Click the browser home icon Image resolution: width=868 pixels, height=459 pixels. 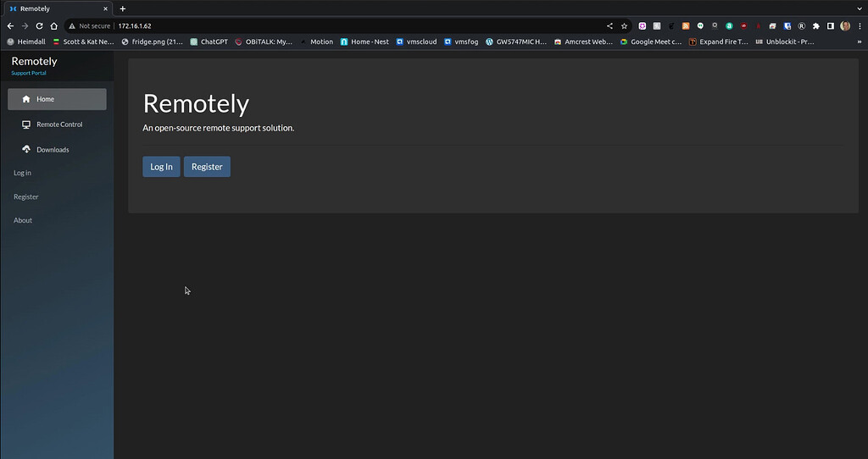tap(53, 26)
